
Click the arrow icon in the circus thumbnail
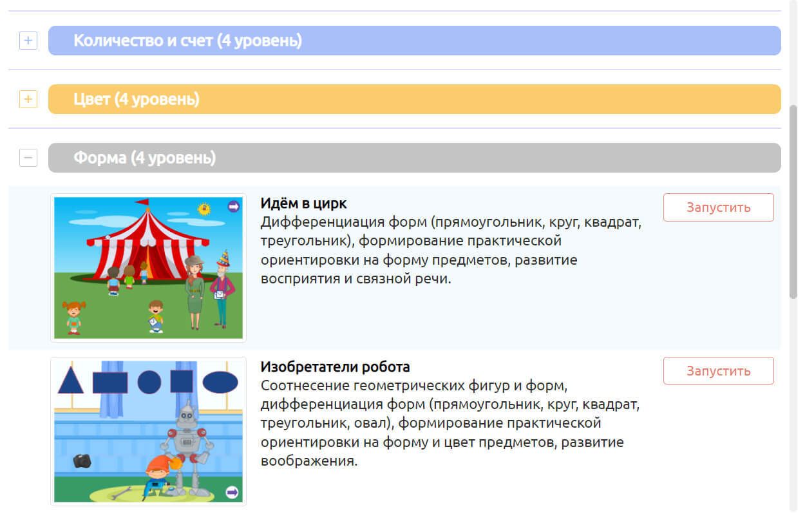pos(233,206)
